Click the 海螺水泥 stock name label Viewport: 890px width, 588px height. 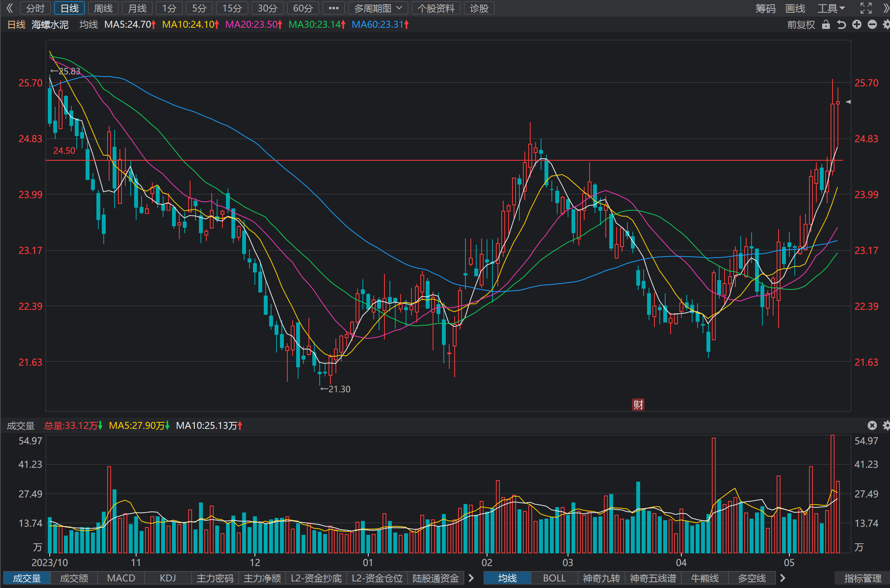[x=50, y=25]
